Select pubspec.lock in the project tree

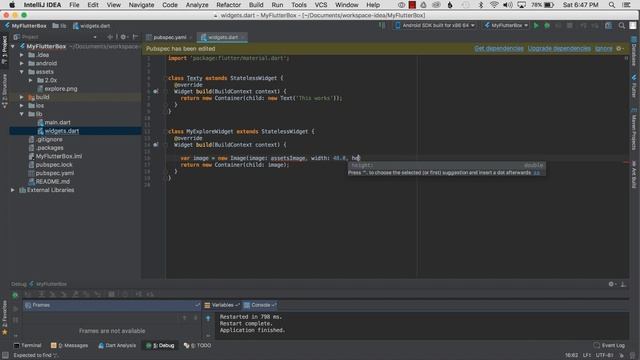click(53, 164)
